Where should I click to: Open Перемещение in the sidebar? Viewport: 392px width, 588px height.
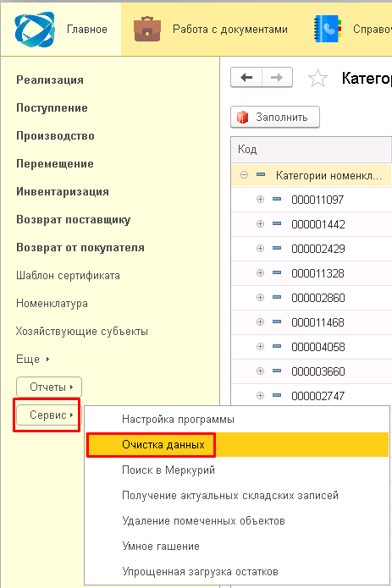pyautogui.click(x=55, y=164)
